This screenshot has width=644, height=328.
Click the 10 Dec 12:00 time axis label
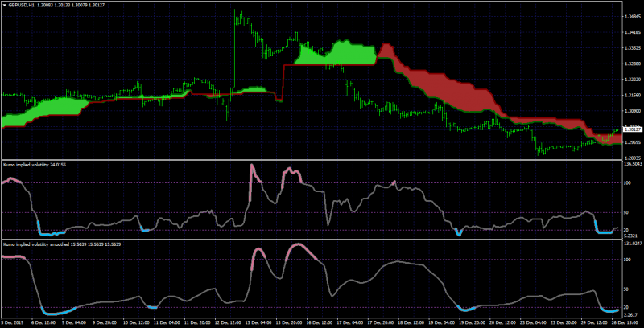coord(136,323)
